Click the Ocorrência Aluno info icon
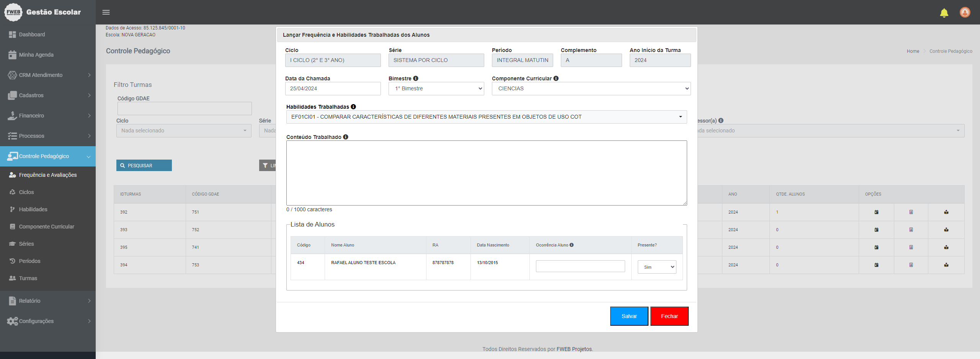The image size is (980, 359). click(x=572, y=245)
